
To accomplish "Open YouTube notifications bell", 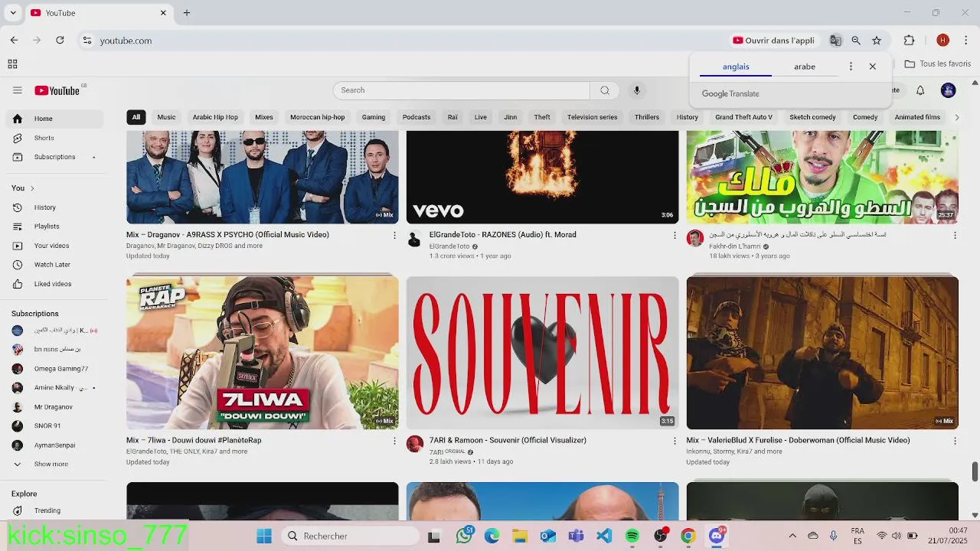I will 920,90.
